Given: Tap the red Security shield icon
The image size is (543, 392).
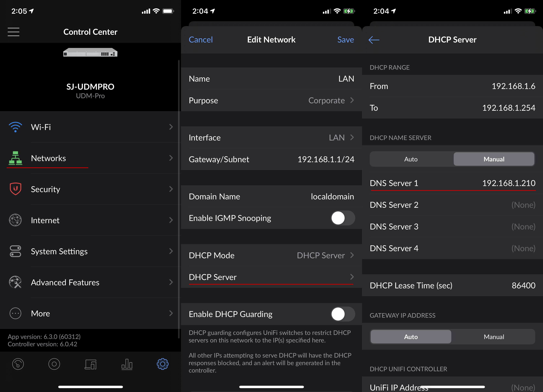Looking at the screenshot, I should [x=15, y=189].
